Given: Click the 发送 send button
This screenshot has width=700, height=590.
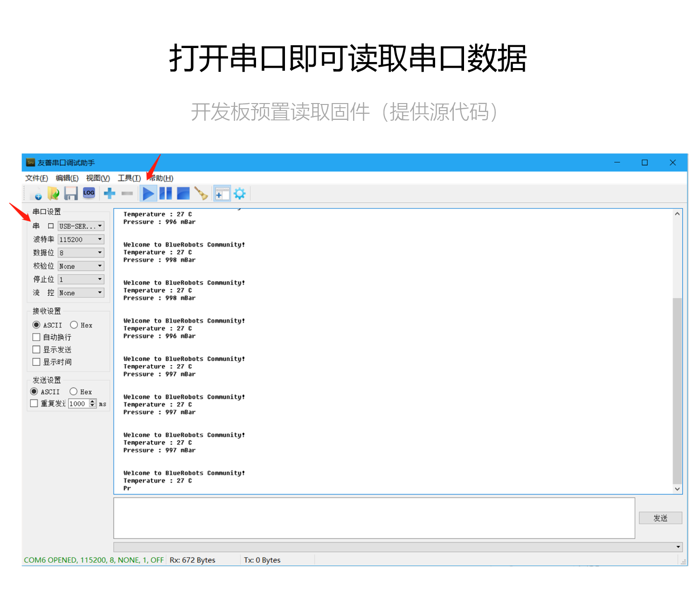Looking at the screenshot, I should pos(660,518).
